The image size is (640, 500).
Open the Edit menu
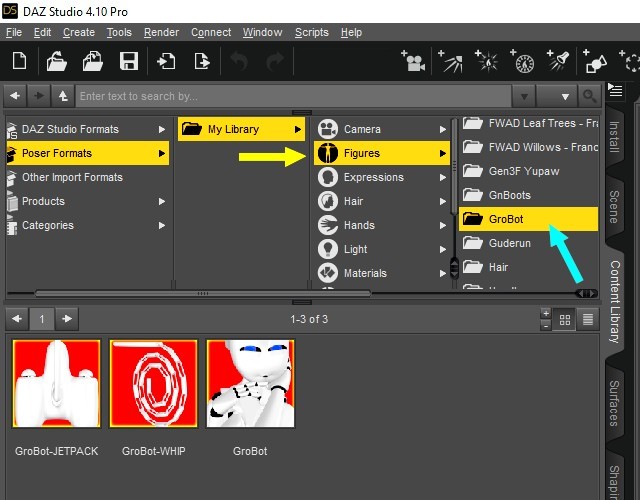42,32
